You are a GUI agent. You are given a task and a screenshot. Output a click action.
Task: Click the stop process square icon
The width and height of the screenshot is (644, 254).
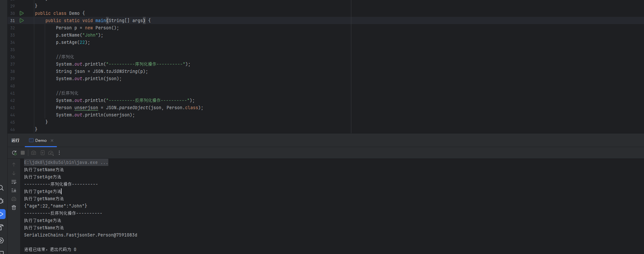pos(23,153)
